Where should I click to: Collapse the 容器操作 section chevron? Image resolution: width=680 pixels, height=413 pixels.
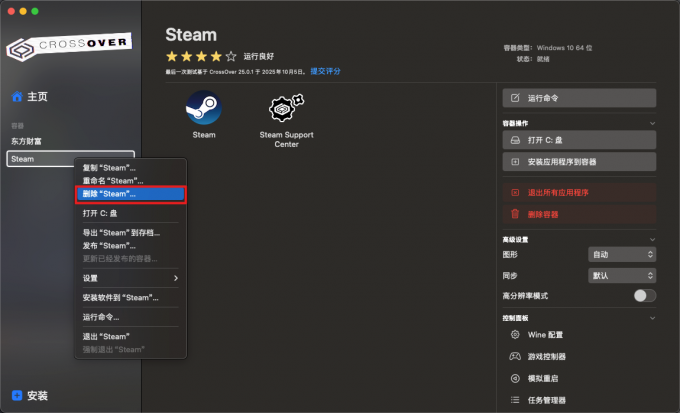tap(652, 123)
